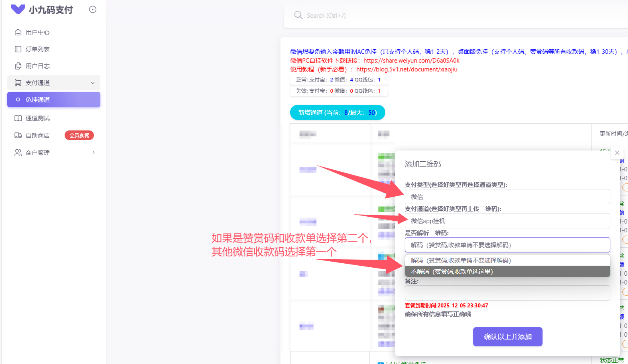Click the 订单列表 layout icon
Image resolution: width=628 pixels, height=364 pixels.
18,49
